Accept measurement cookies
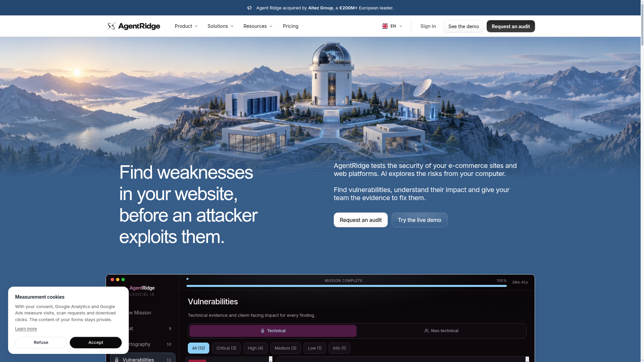Image resolution: width=644 pixels, height=362 pixels. point(96,342)
